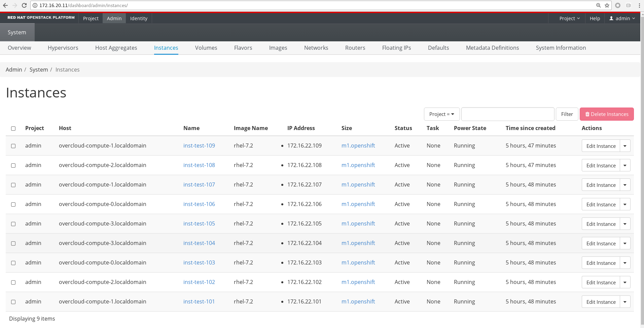Select the Admin top menu
The height and width of the screenshot is (328, 644).
114,18
